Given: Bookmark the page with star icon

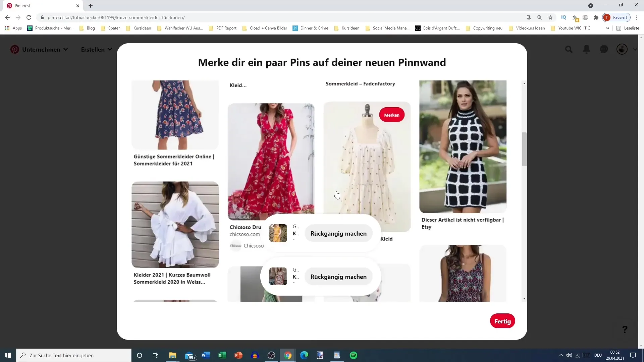Looking at the screenshot, I should point(550,17).
